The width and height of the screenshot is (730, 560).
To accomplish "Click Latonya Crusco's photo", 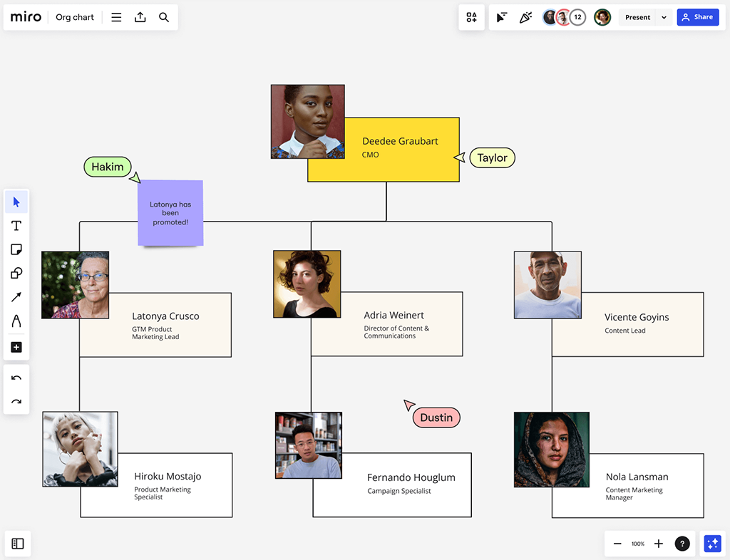I will [76, 285].
